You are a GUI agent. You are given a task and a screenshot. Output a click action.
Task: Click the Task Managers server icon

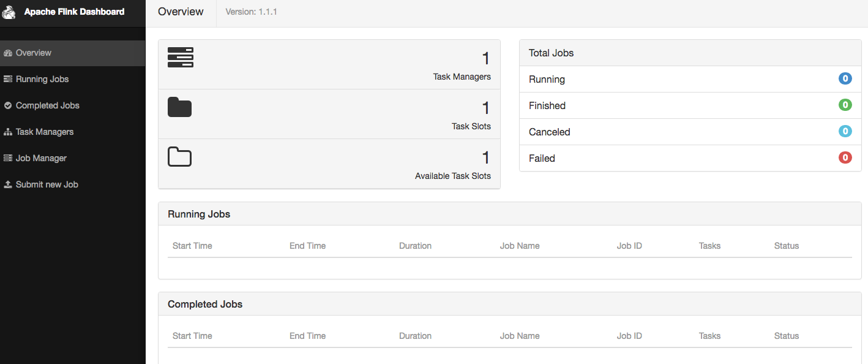click(181, 57)
